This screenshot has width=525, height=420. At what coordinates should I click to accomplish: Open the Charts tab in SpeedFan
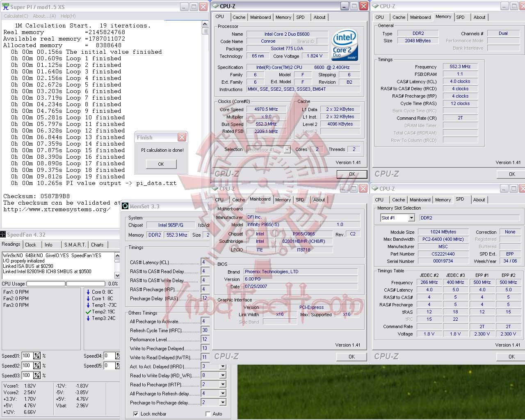97,245
